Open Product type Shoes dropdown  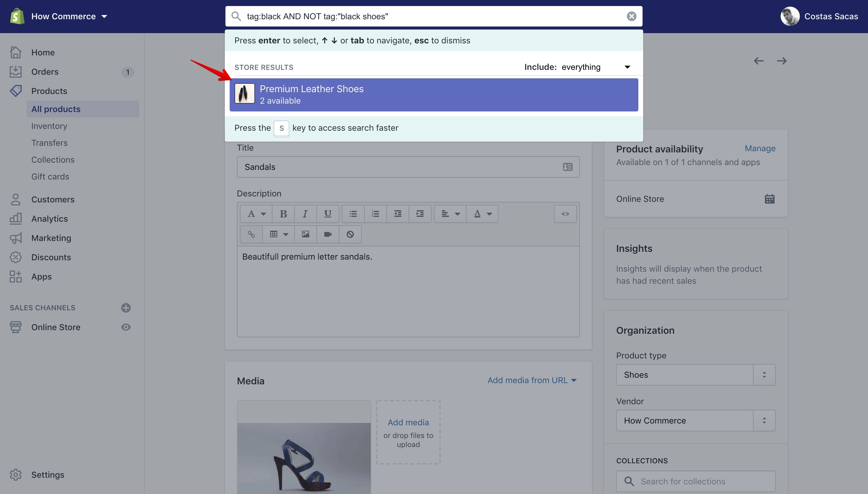pyautogui.click(x=696, y=375)
